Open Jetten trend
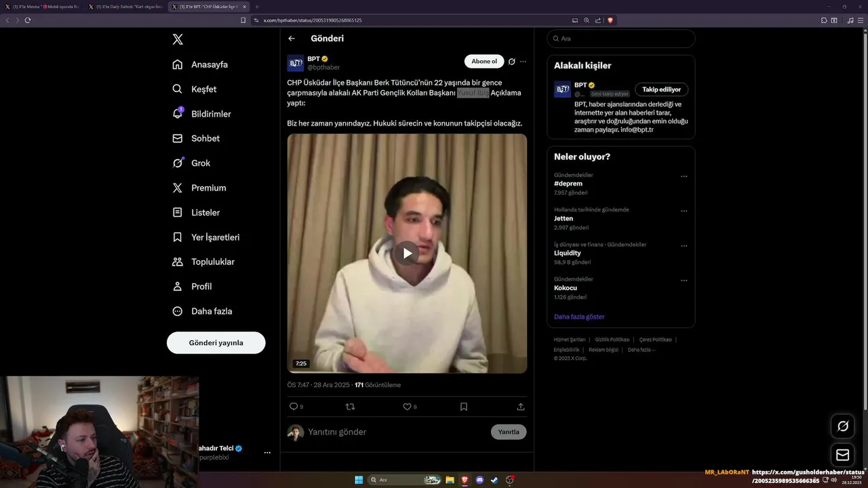Viewport: 868px width, 488px height. click(x=564, y=218)
